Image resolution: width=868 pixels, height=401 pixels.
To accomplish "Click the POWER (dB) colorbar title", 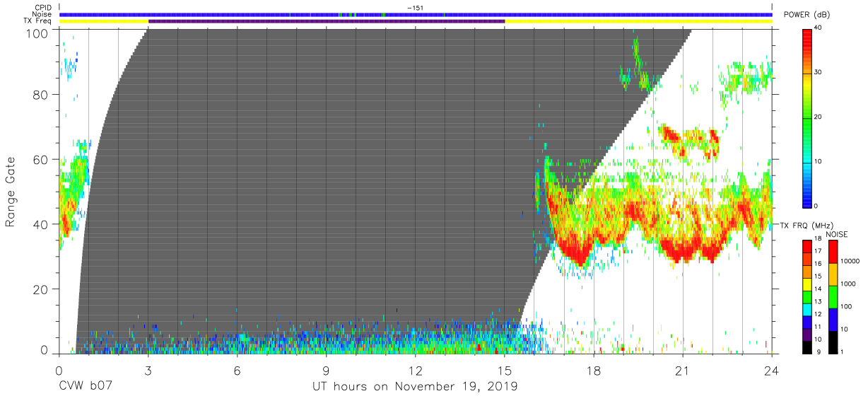I will [x=806, y=14].
